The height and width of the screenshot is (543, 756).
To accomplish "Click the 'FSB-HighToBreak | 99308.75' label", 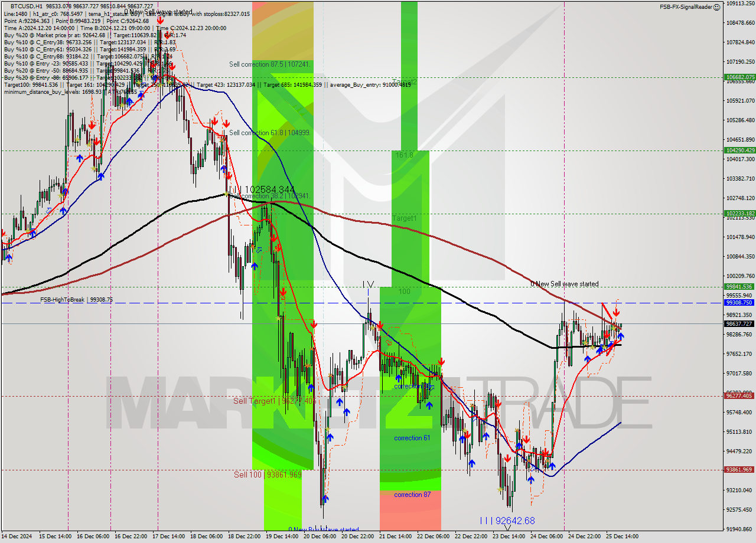I will point(76,300).
